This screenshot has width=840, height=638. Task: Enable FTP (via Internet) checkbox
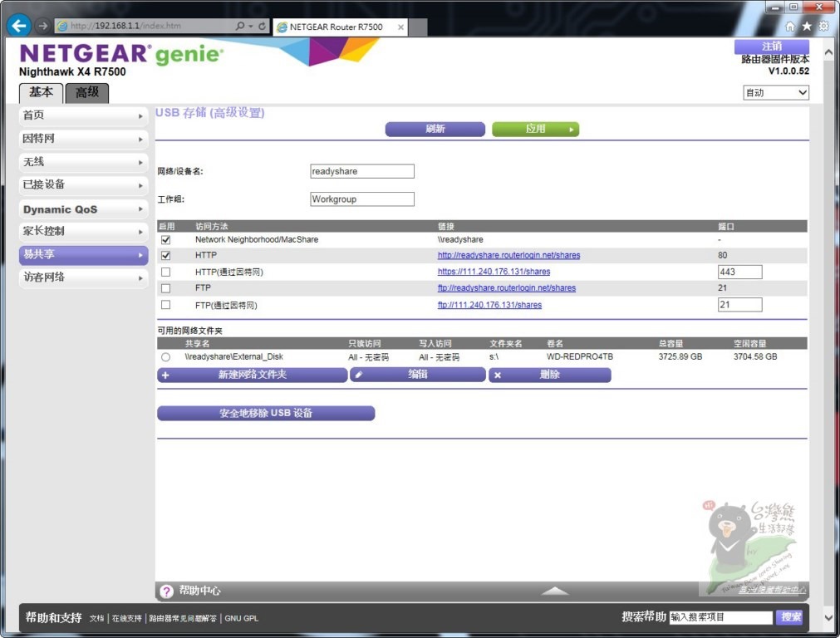[166, 305]
